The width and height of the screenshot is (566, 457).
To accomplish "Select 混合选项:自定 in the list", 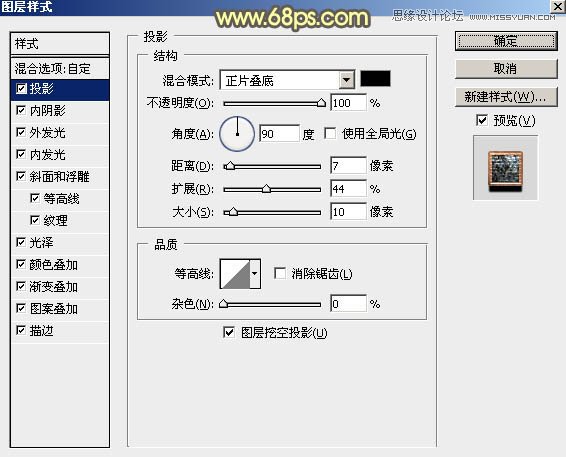I will [x=60, y=68].
